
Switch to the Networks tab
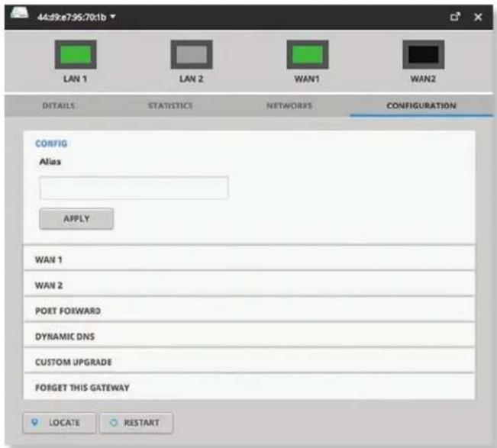[x=289, y=105]
